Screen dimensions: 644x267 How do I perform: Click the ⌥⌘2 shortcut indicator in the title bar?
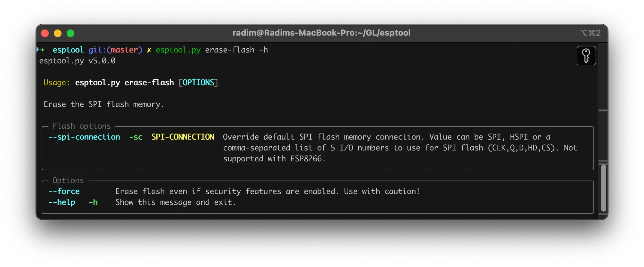pos(590,33)
